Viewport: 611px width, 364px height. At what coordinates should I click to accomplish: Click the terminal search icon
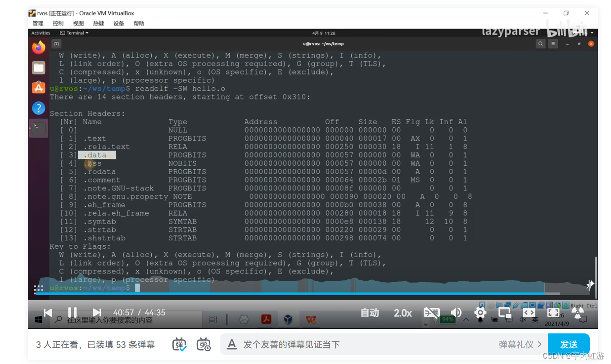540,44
